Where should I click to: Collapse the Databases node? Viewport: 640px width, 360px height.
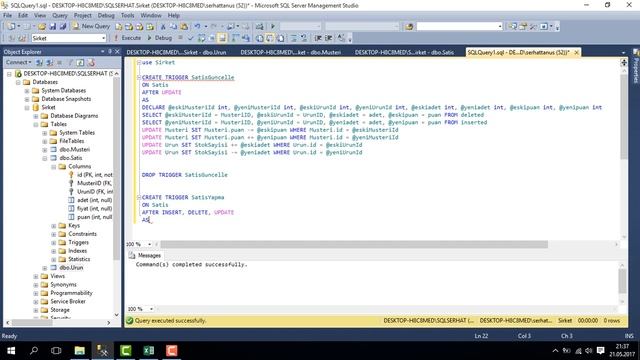point(18,82)
